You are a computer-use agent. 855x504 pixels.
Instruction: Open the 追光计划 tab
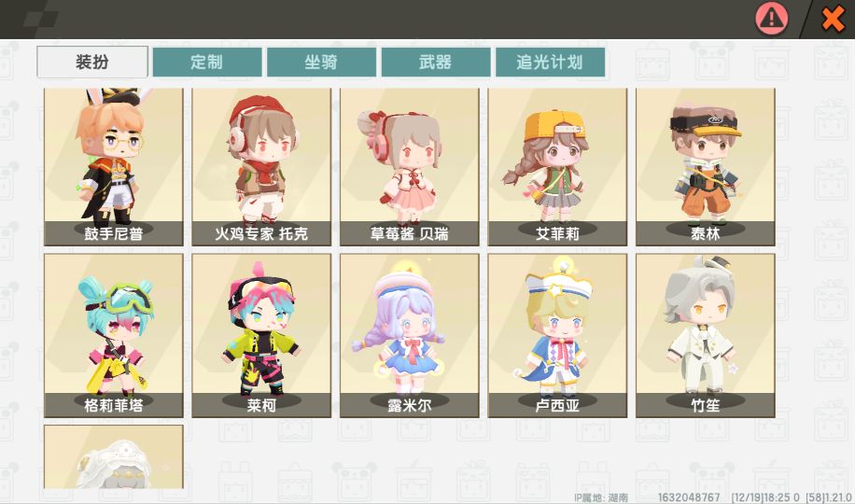[x=550, y=62]
